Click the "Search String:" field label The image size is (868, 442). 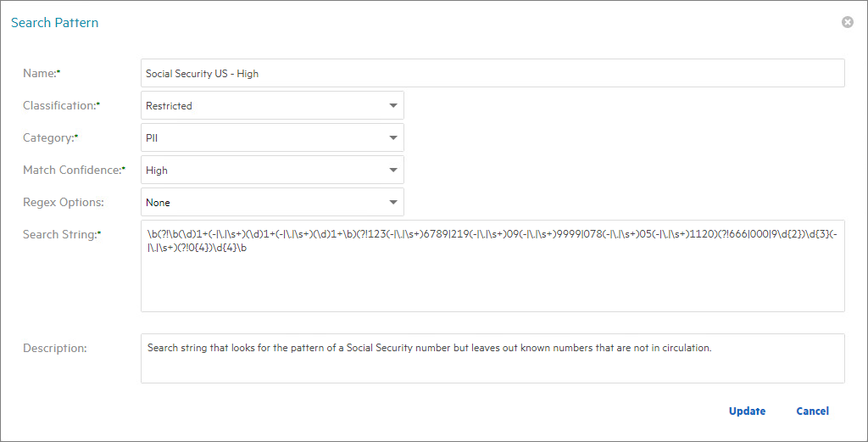tap(59, 234)
